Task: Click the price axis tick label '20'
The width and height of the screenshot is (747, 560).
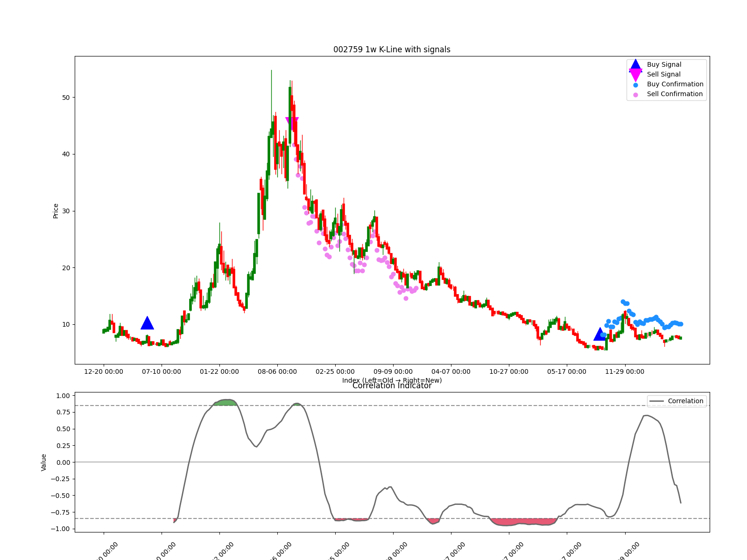Action: [x=66, y=268]
